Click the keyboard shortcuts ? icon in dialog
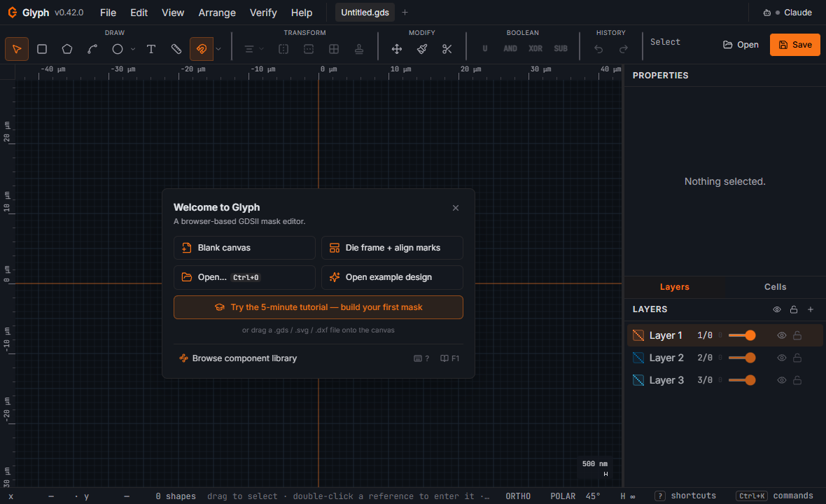Image resolution: width=826 pixels, height=504 pixels. [421, 358]
